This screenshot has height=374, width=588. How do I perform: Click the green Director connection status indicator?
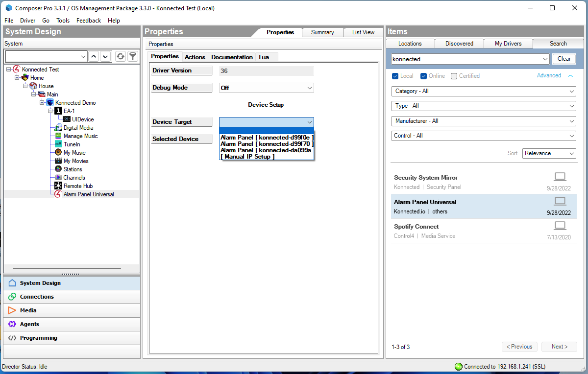click(458, 366)
